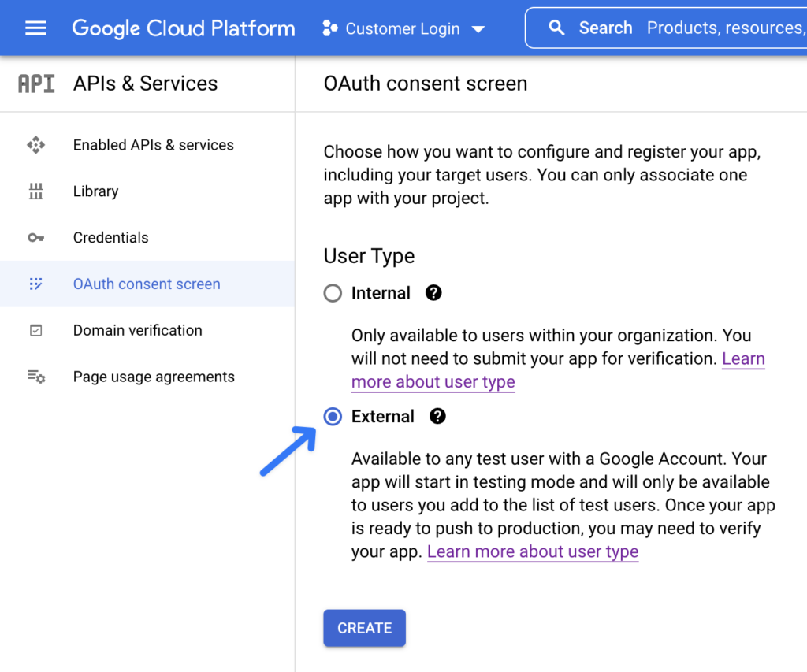Click the OAuth consent screen sidebar icon
807x672 pixels.
coord(36,284)
